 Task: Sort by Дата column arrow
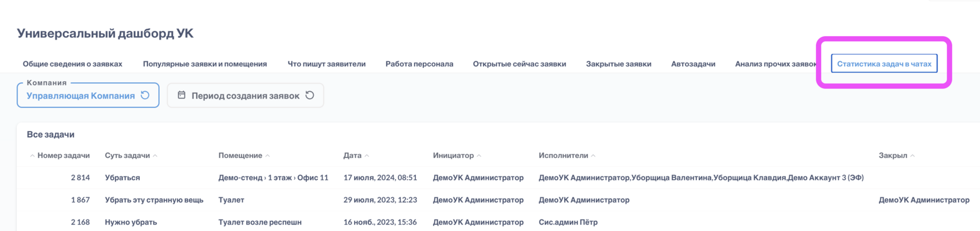[367, 156]
